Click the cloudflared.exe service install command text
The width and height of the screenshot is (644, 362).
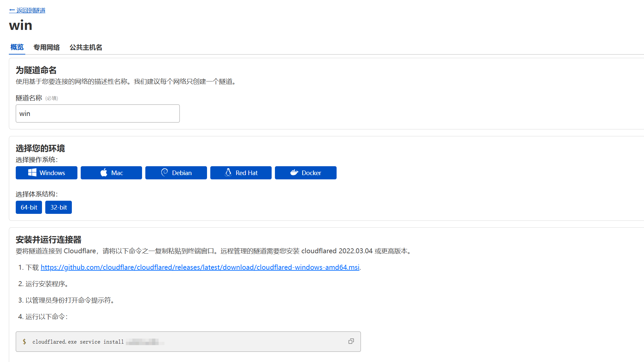pos(78,342)
